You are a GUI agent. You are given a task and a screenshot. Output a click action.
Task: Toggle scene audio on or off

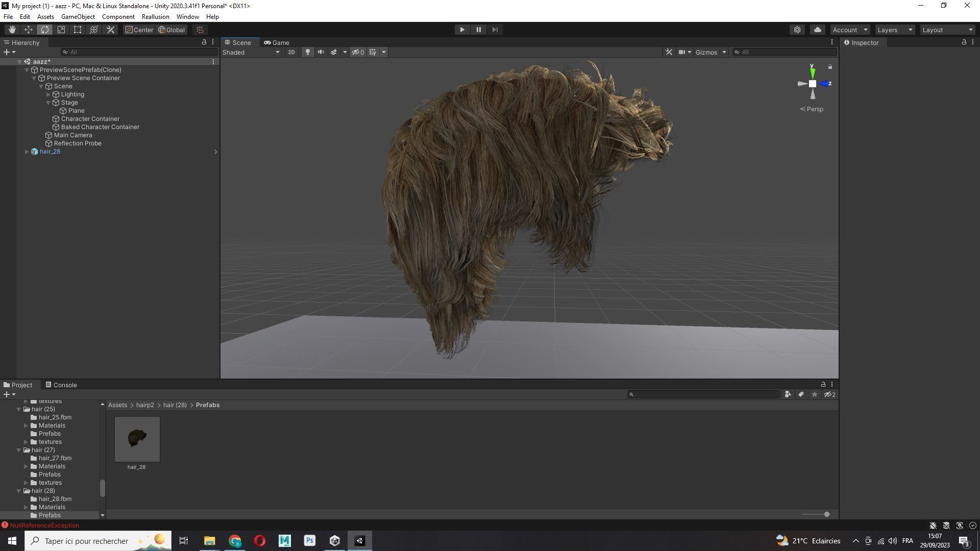[321, 52]
